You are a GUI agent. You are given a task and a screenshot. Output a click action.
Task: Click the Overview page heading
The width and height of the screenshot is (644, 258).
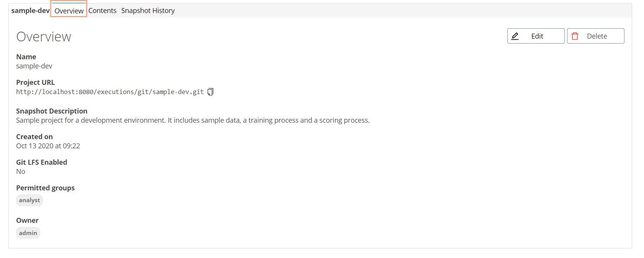point(44,37)
